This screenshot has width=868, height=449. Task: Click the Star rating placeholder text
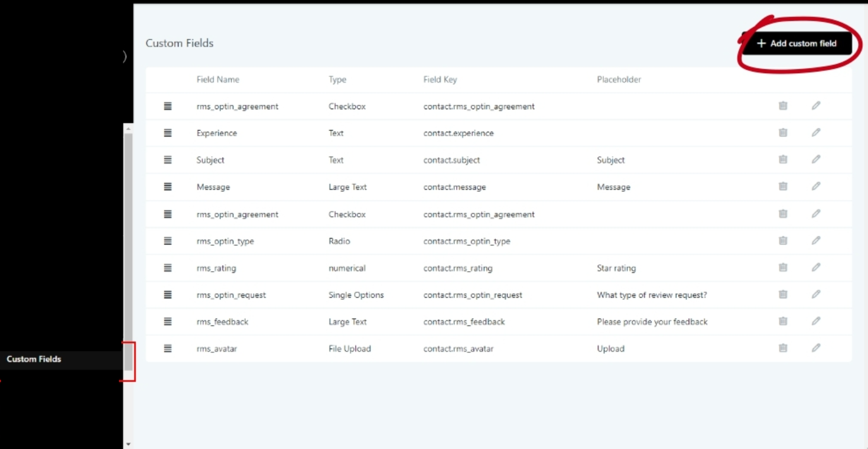pos(616,268)
